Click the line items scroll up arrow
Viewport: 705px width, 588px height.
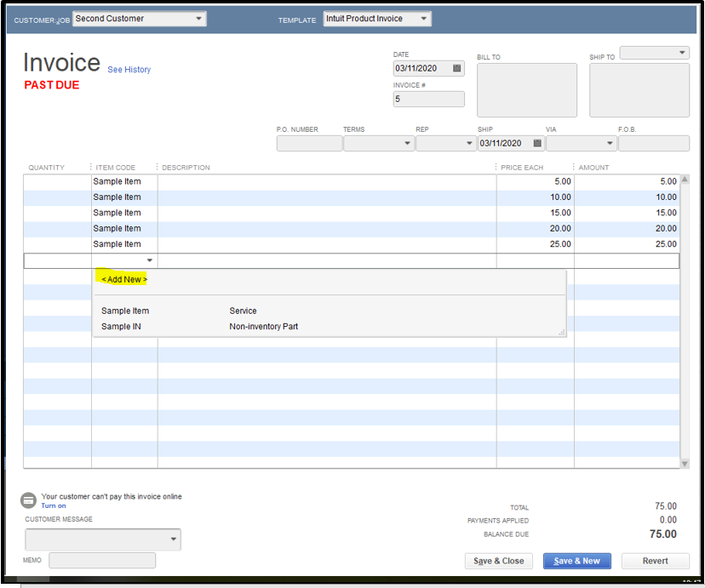[685, 180]
